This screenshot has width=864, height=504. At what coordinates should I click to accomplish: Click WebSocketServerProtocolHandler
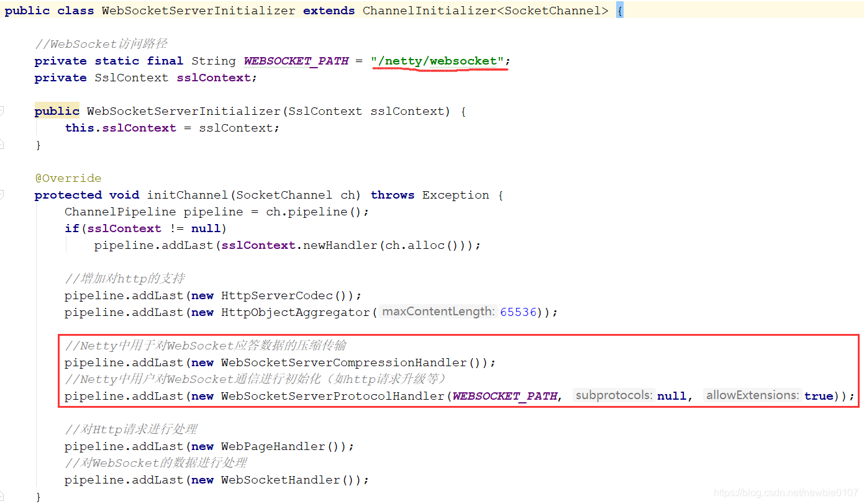click(333, 396)
